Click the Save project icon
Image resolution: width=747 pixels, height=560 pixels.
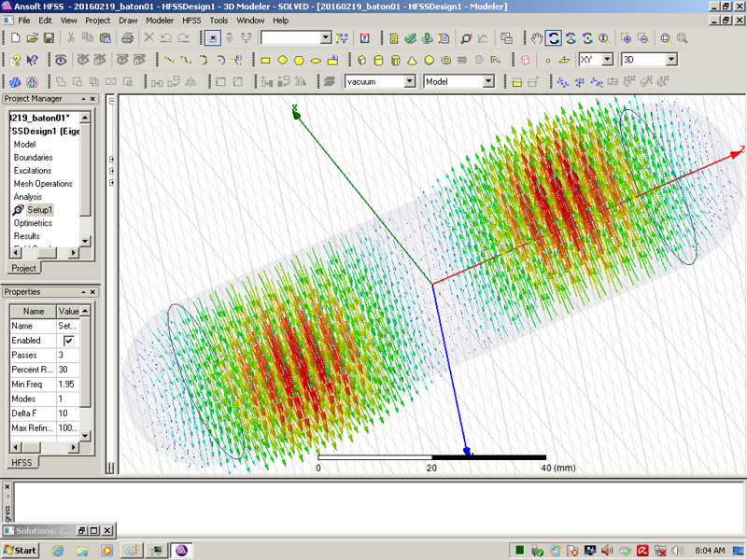(x=48, y=38)
